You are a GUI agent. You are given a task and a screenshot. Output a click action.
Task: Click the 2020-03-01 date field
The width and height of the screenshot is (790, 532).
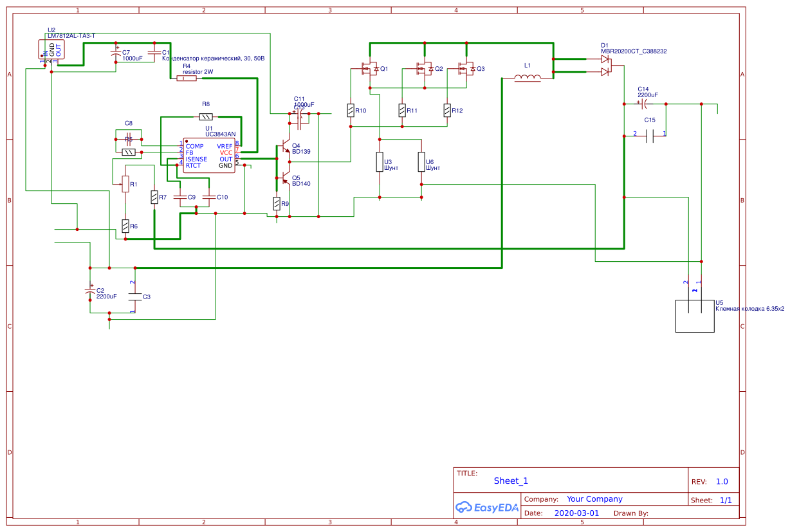pos(576,513)
